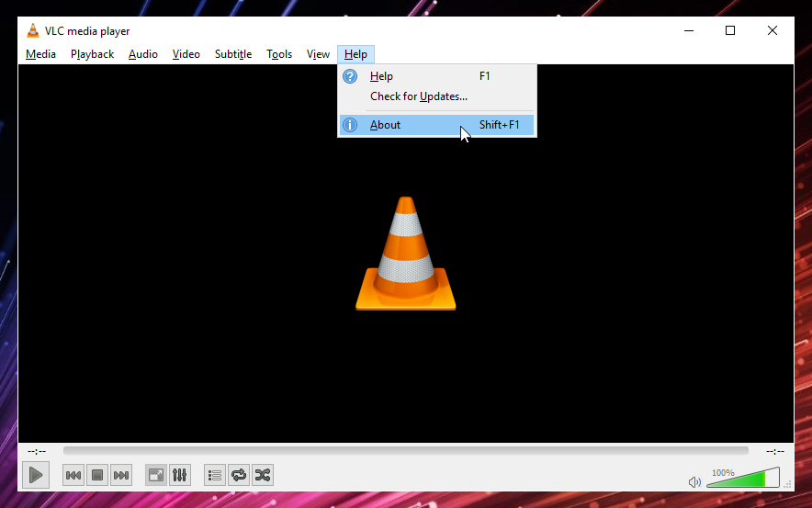Select the About menu entry
Image resolution: width=812 pixels, height=508 pixels.
click(x=437, y=125)
